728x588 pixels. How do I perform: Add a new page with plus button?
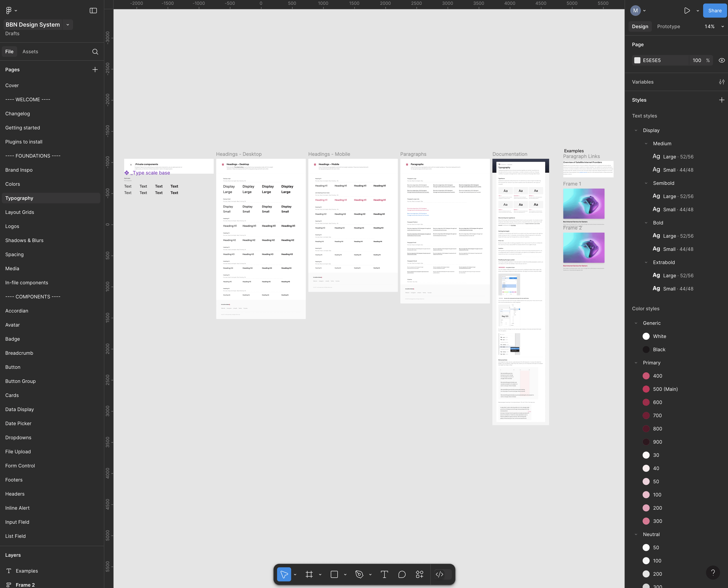coord(95,70)
